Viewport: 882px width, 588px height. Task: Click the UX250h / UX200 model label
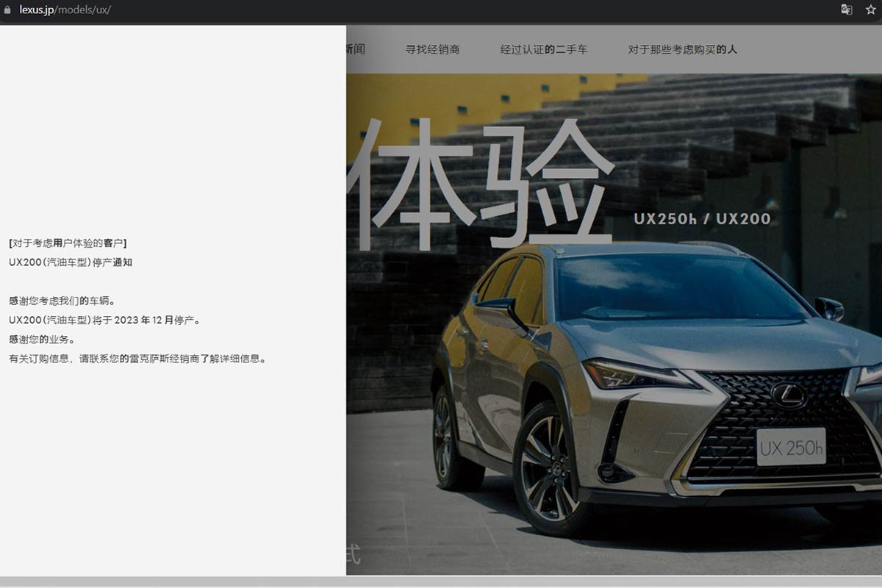(702, 219)
